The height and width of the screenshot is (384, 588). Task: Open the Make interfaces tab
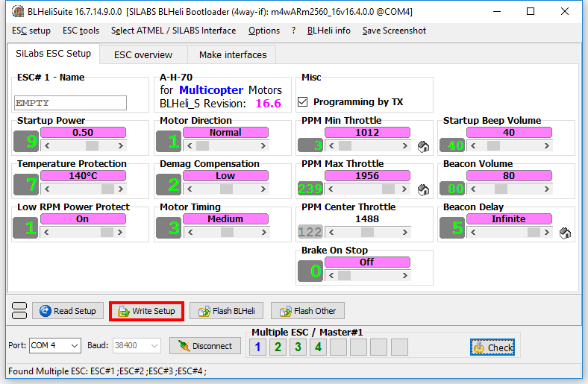pyautogui.click(x=233, y=54)
